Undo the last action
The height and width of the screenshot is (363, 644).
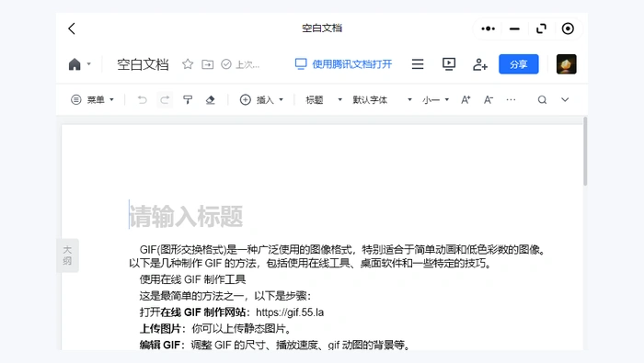point(142,99)
